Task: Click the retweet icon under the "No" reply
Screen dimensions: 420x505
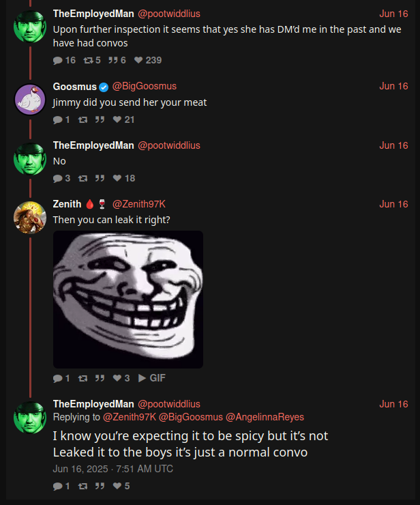Action: 82,178
